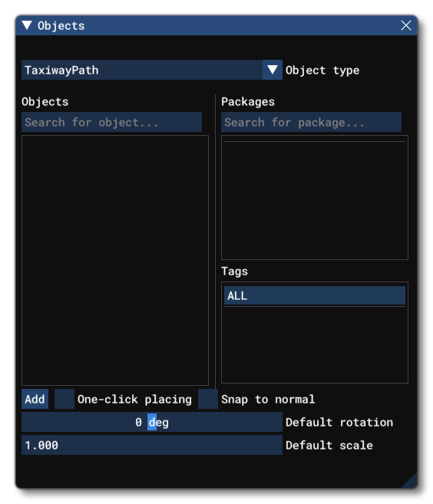Collapse the Objects window with the title triangle
This screenshot has width=433, height=504.
click(x=27, y=25)
